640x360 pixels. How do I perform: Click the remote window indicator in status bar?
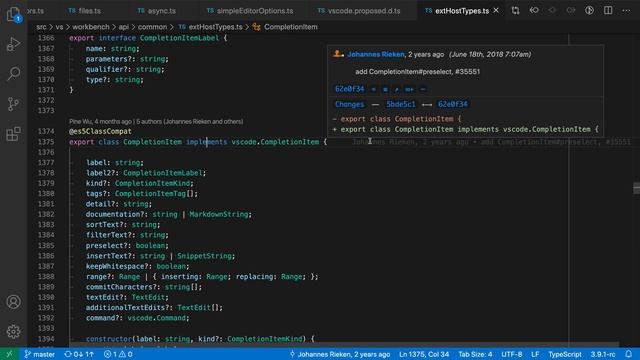coord(9,354)
